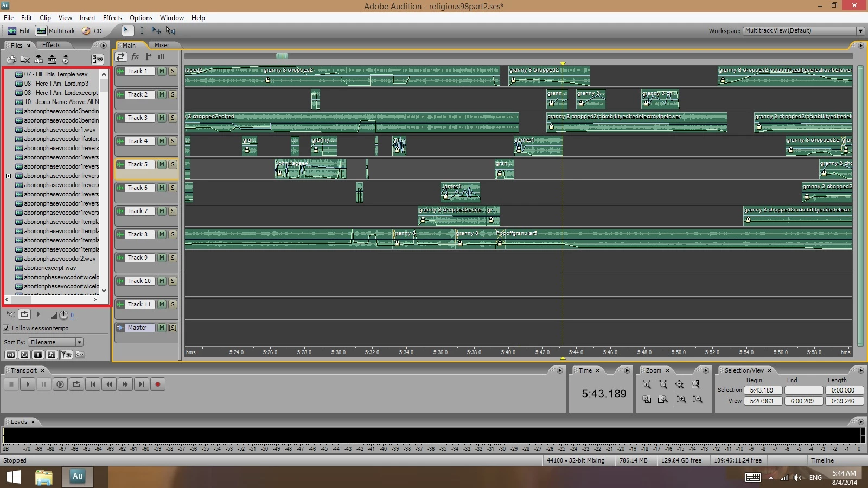Solo the Master track
Viewport: 868px width, 488px height.
(173, 328)
